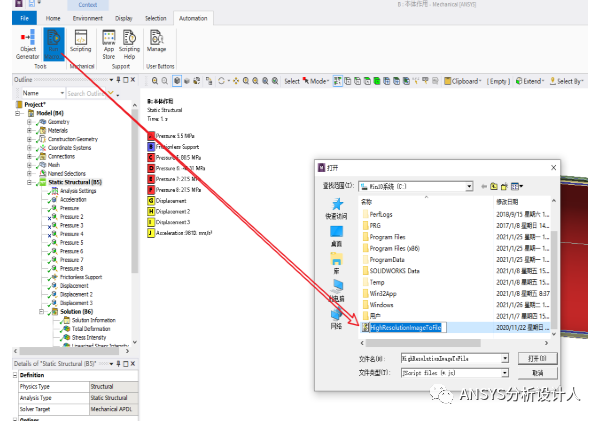The height and width of the screenshot is (421, 600).
Task: Open the look-in drive dropdown
Action: [469, 186]
